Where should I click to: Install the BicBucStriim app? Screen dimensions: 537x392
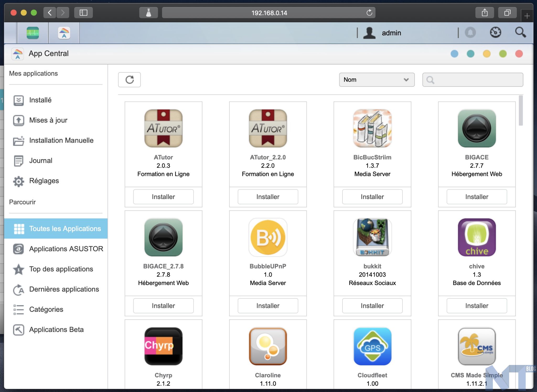[372, 197]
